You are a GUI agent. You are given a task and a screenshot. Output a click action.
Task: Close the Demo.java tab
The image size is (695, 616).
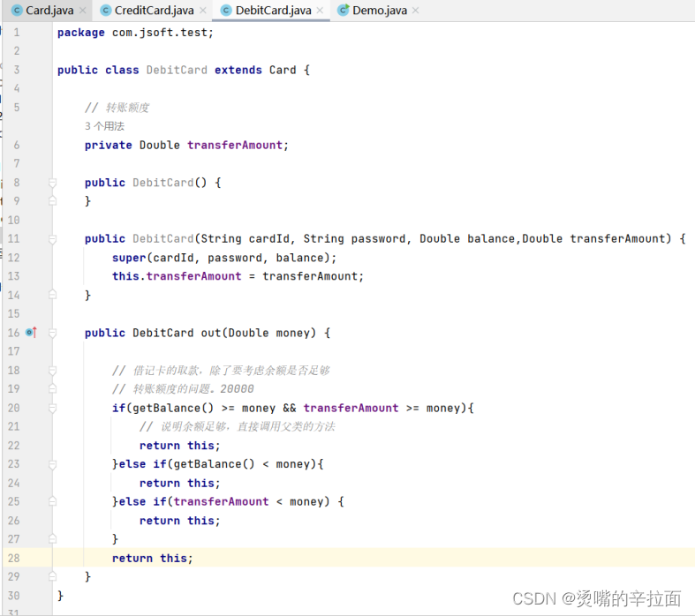click(x=415, y=11)
